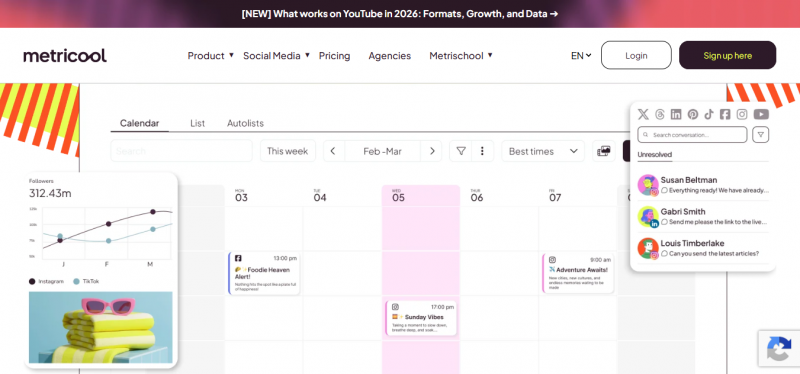Image resolution: width=800 pixels, height=374 pixels.
Task: Open the EN language selector
Action: click(x=581, y=56)
